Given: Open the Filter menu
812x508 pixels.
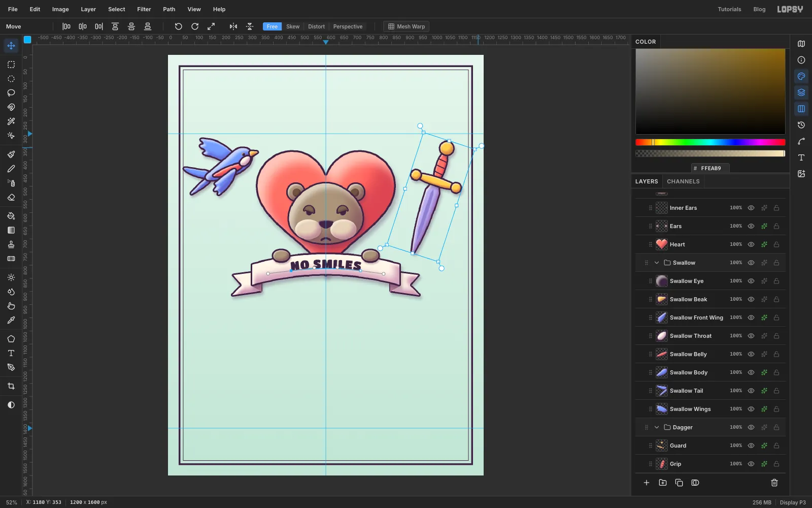Looking at the screenshot, I should (144, 9).
